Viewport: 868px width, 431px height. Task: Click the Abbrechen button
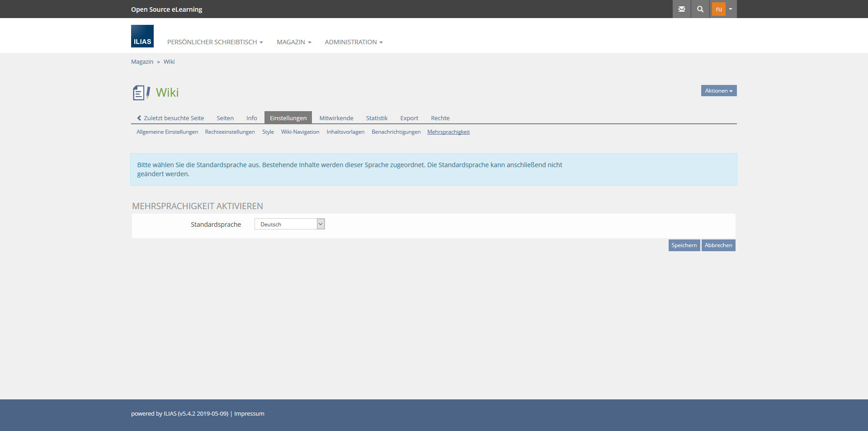click(718, 245)
